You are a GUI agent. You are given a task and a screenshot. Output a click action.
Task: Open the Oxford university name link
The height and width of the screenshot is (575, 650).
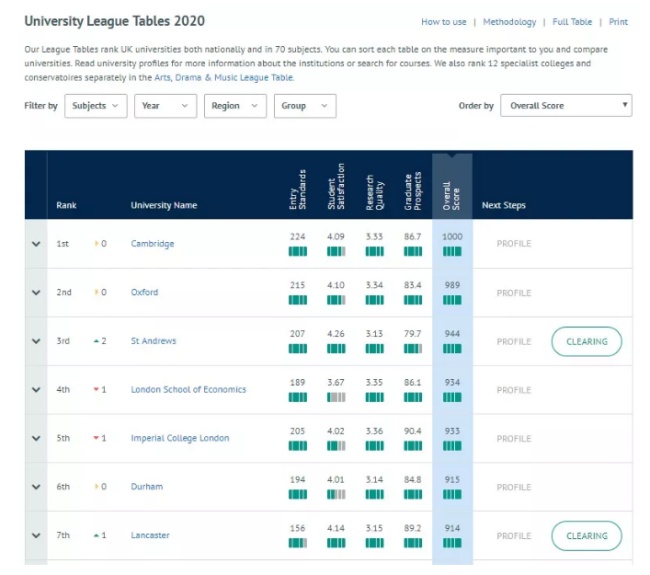(144, 293)
